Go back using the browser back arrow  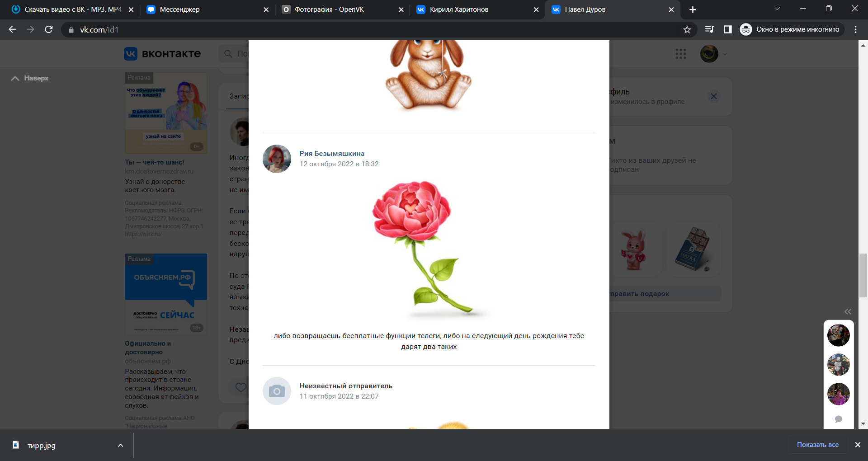(12, 29)
